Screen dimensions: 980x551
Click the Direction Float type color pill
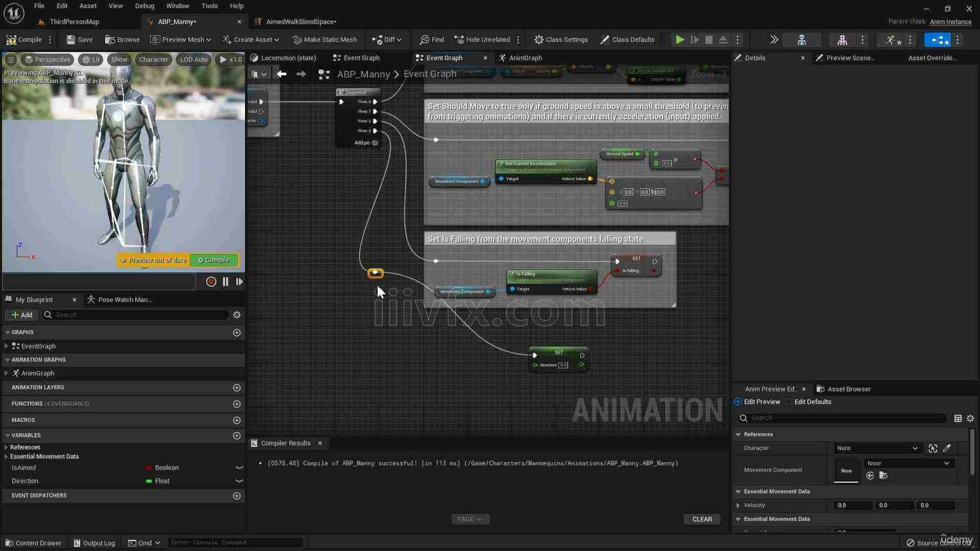click(x=149, y=481)
